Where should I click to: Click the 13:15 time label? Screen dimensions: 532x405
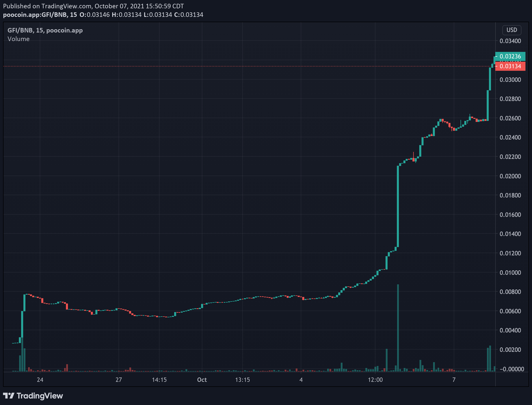point(243,380)
